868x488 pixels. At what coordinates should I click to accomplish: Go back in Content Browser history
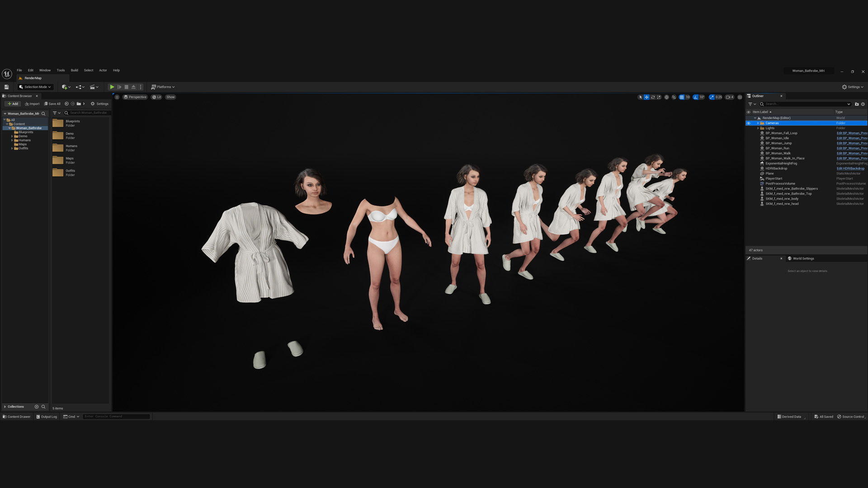pyautogui.click(x=66, y=103)
